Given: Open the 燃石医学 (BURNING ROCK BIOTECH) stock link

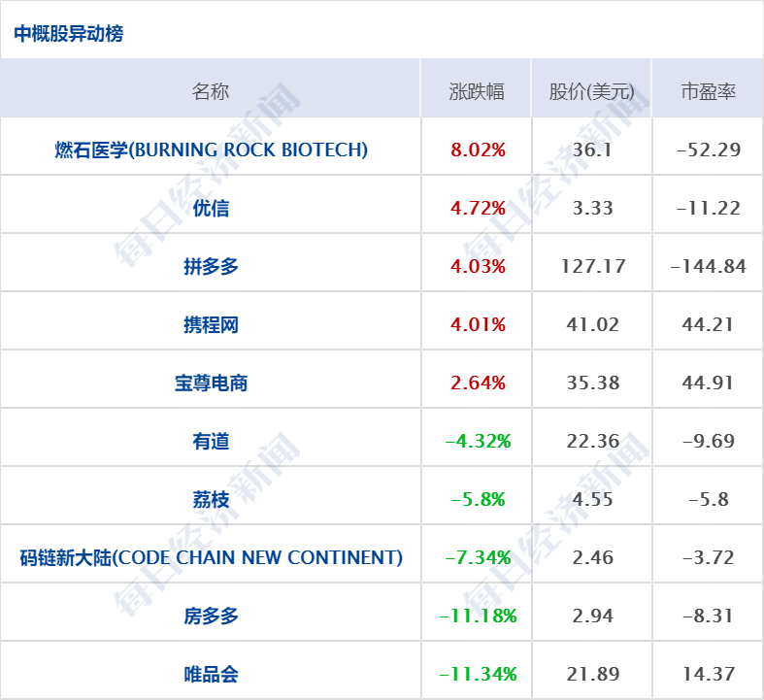Looking at the screenshot, I should click(x=211, y=150).
